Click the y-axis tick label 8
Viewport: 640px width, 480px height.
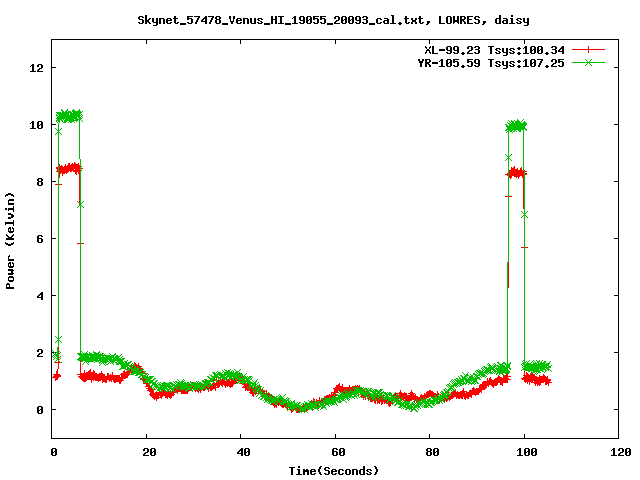click(40, 182)
